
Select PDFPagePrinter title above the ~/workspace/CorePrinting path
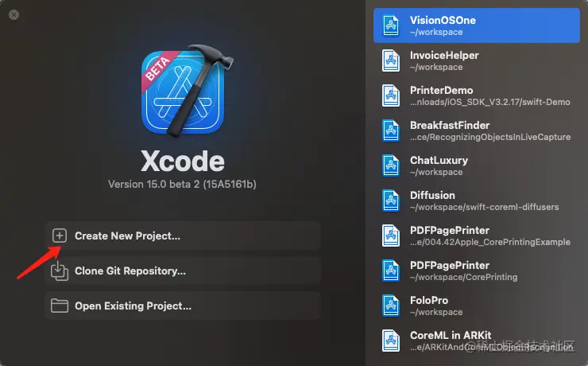[x=449, y=265]
